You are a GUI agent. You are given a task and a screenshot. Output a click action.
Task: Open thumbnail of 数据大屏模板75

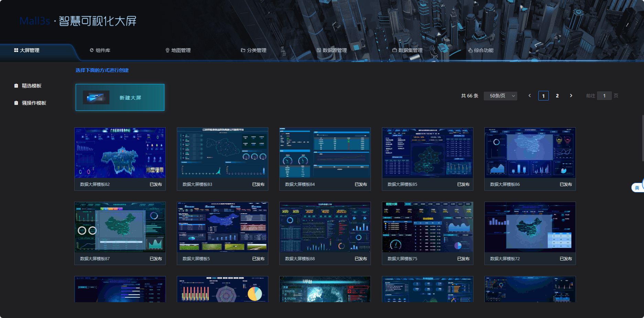pyautogui.click(x=428, y=227)
